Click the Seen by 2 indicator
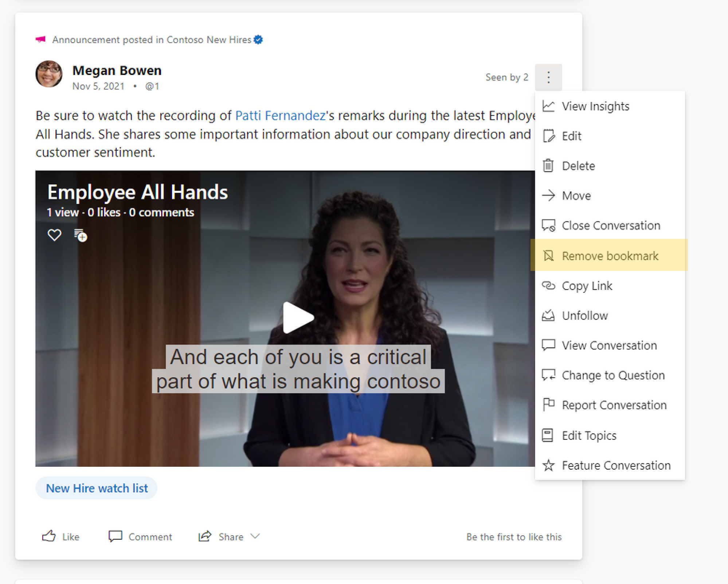The image size is (728, 584). coord(507,77)
